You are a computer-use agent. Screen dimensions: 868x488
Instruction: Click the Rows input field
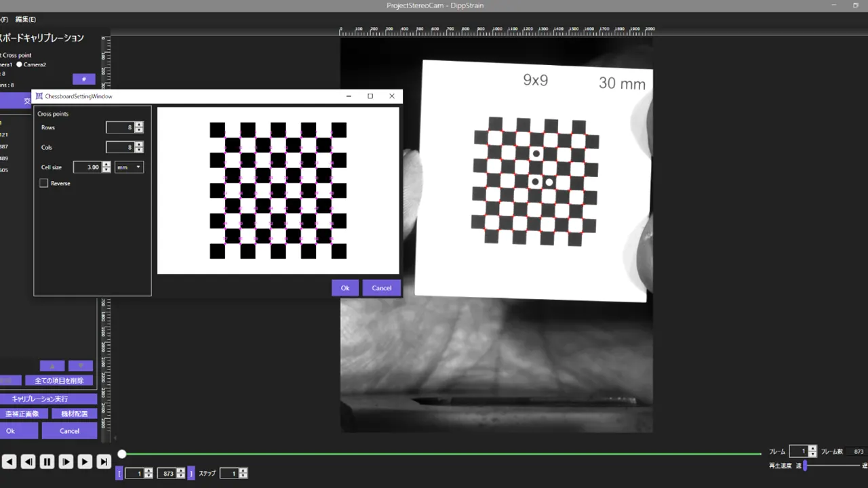tap(121, 127)
